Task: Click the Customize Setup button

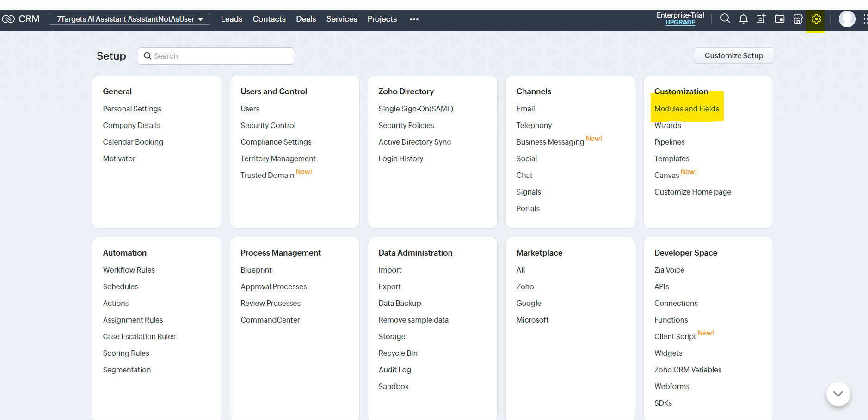Action: (733, 55)
